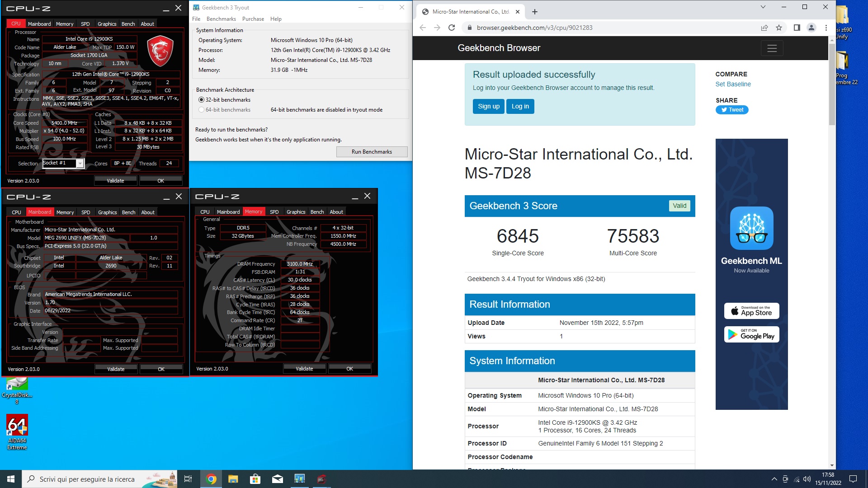Open the si z690 Unify desktop folder

[x=844, y=23]
